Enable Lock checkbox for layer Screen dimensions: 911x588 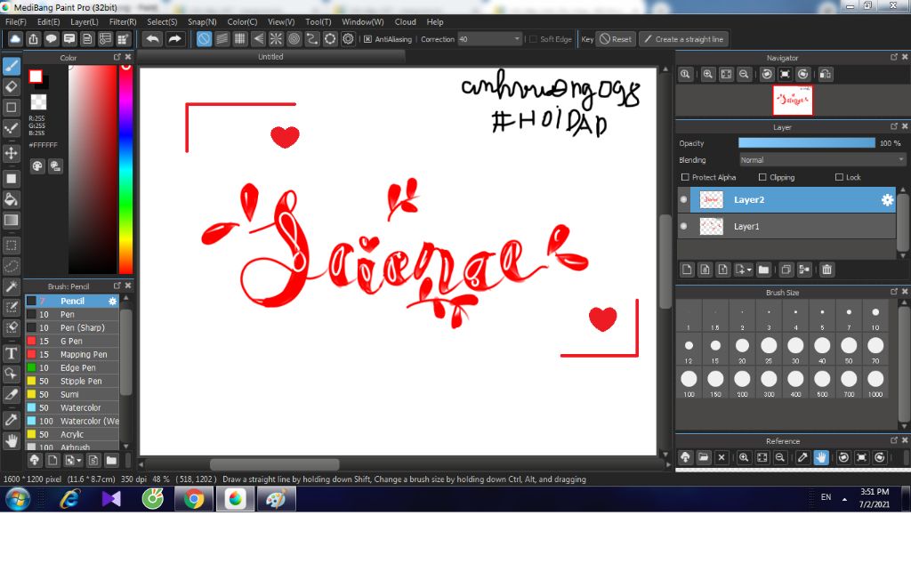tap(839, 177)
